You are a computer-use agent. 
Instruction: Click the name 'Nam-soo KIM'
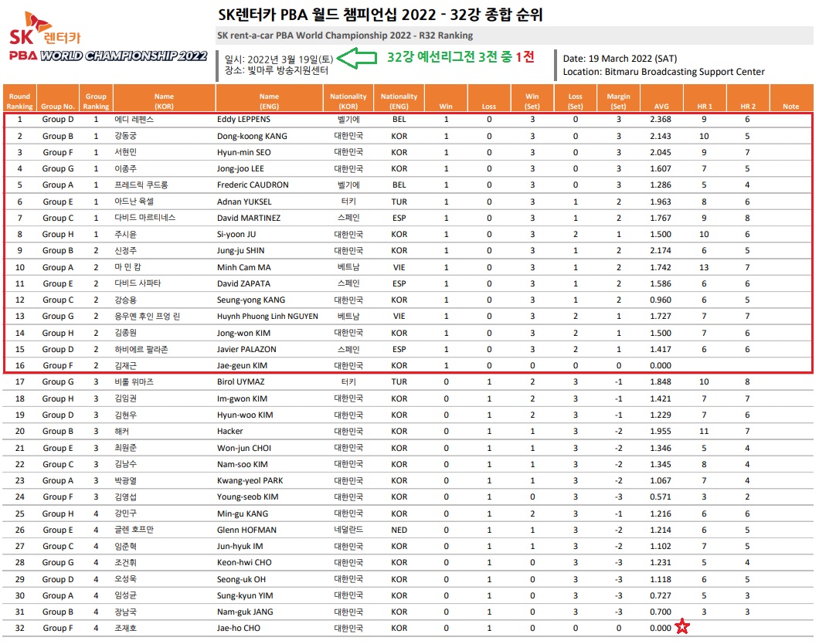coord(243,464)
